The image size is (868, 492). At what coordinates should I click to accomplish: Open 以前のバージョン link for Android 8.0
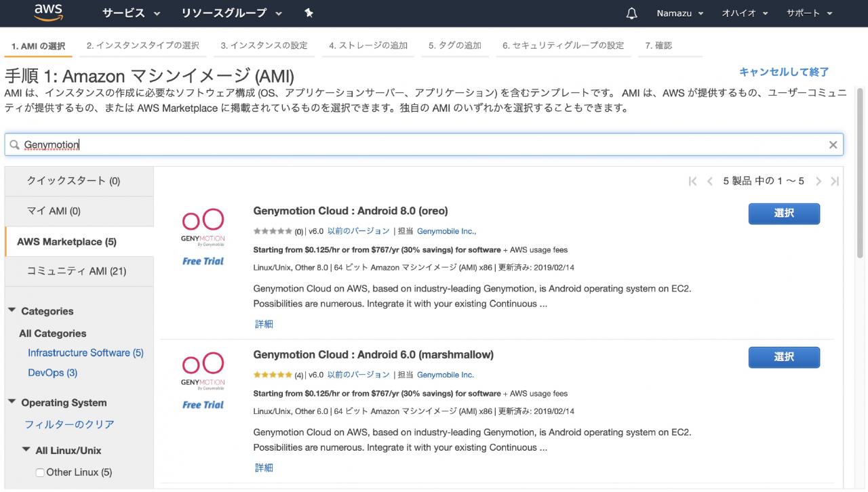tap(359, 231)
